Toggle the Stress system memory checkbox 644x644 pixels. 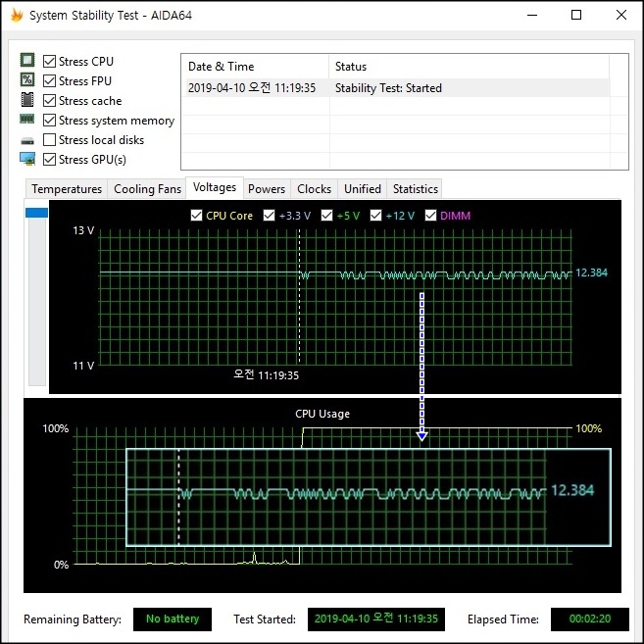coord(49,121)
